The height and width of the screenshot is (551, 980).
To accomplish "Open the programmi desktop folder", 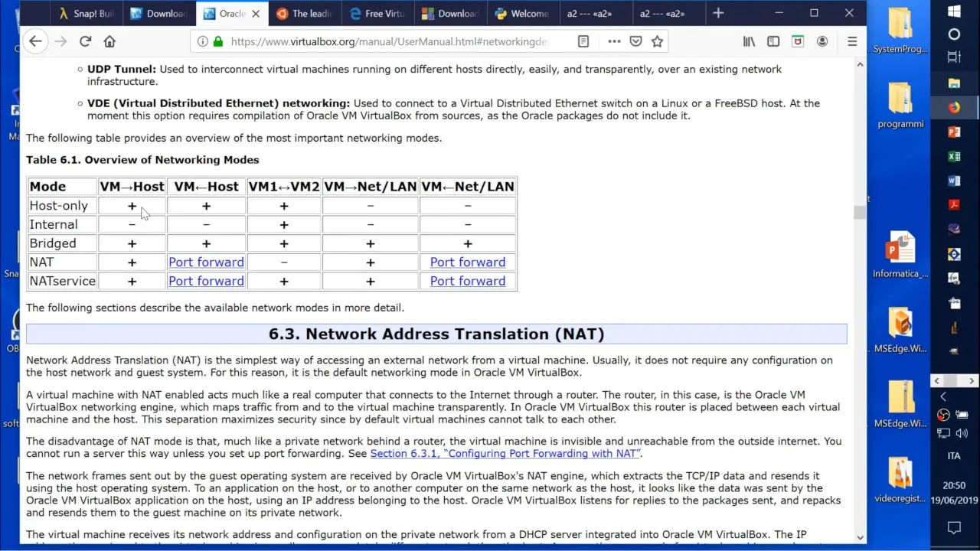I will pos(900,104).
